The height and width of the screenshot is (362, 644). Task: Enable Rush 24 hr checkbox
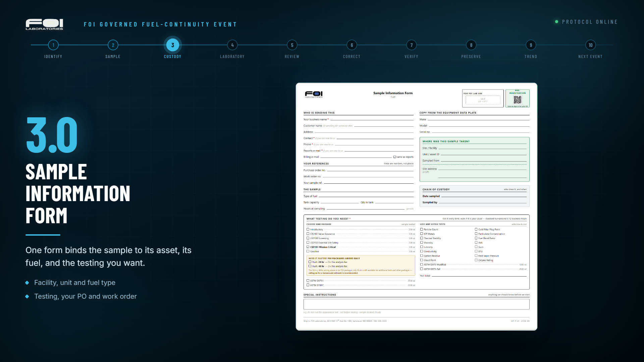pyautogui.click(x=310, y=262)
